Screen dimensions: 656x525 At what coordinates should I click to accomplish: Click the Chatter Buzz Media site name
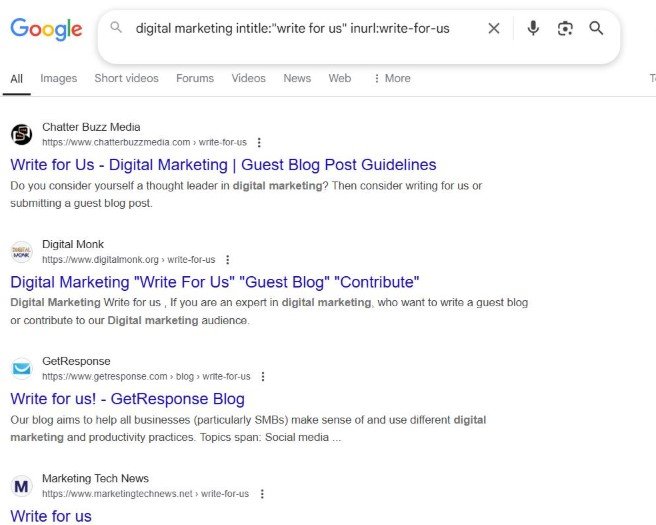tap(91, 127)
